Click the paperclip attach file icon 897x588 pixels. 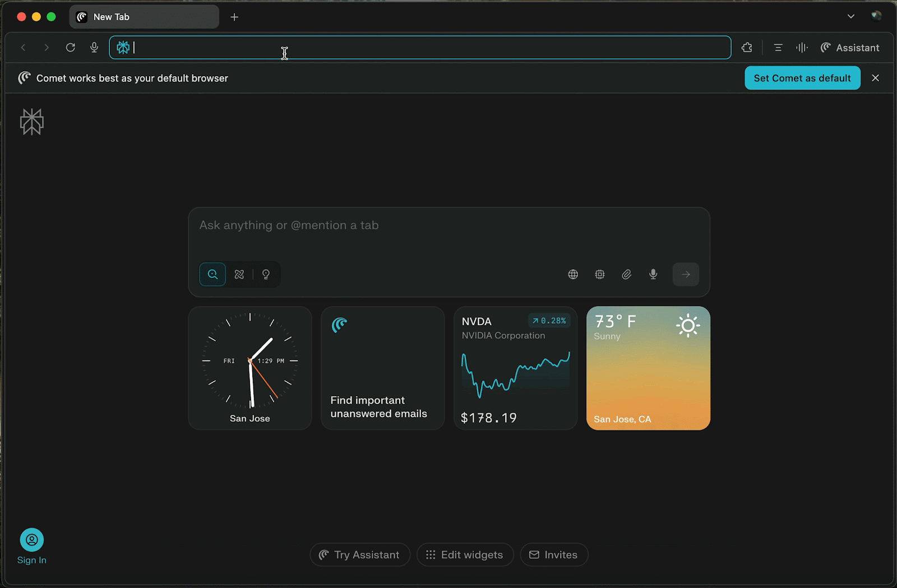[x=626, y=274]
